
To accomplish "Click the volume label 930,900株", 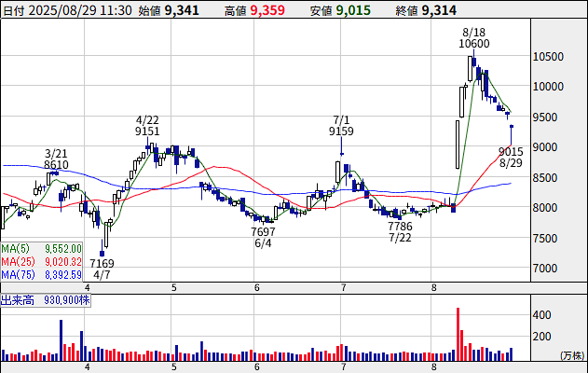I will [67, 300].
